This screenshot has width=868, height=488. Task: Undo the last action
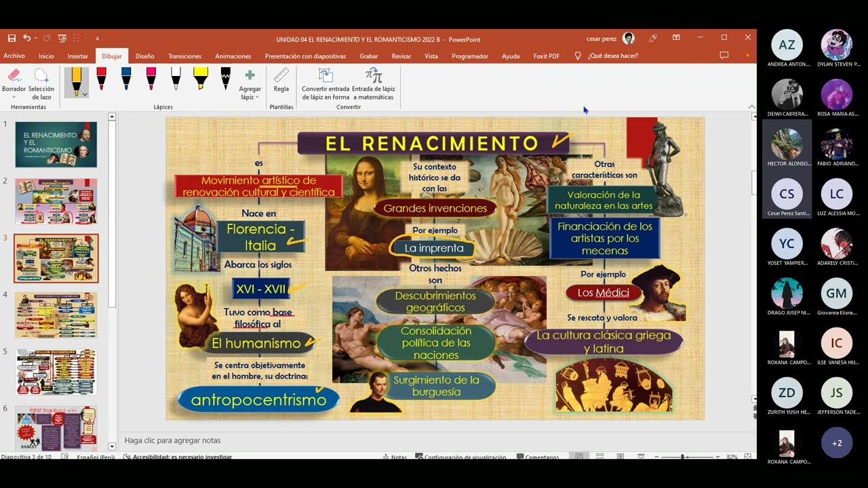[x=26, y=38]
